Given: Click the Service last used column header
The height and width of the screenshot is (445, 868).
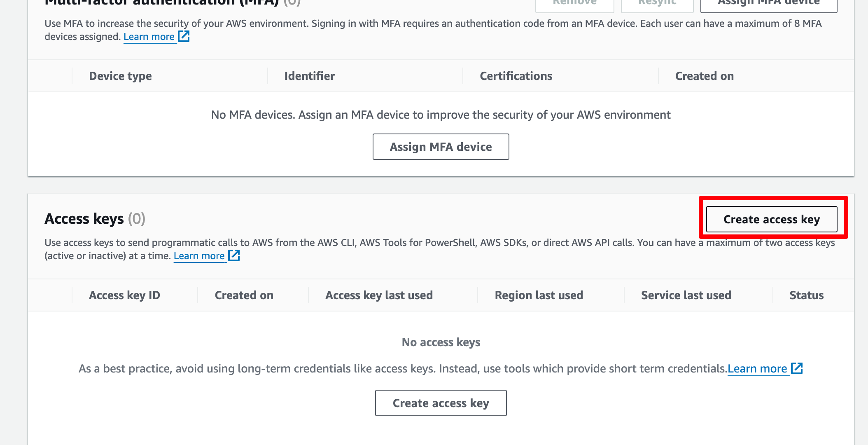Looking at the screenshot, I should coord(686,295).
